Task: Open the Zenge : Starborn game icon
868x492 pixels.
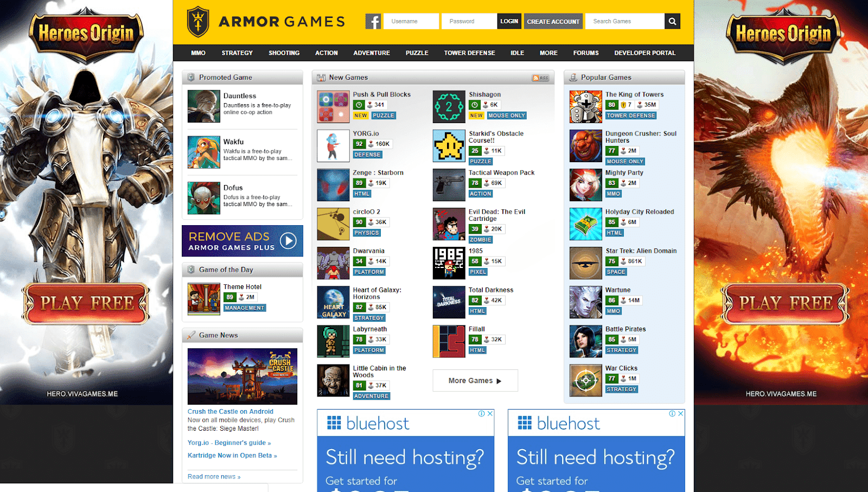Action: tap(333, 185)
